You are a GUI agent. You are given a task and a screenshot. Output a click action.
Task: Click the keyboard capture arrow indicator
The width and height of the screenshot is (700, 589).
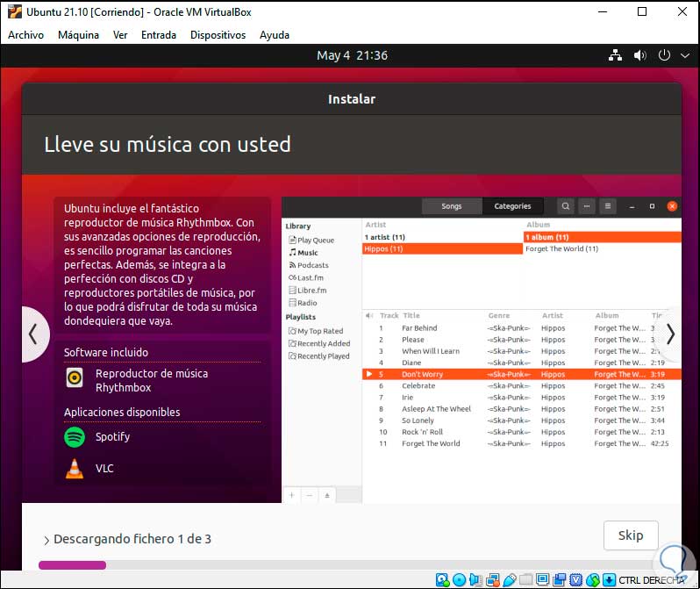609,580
